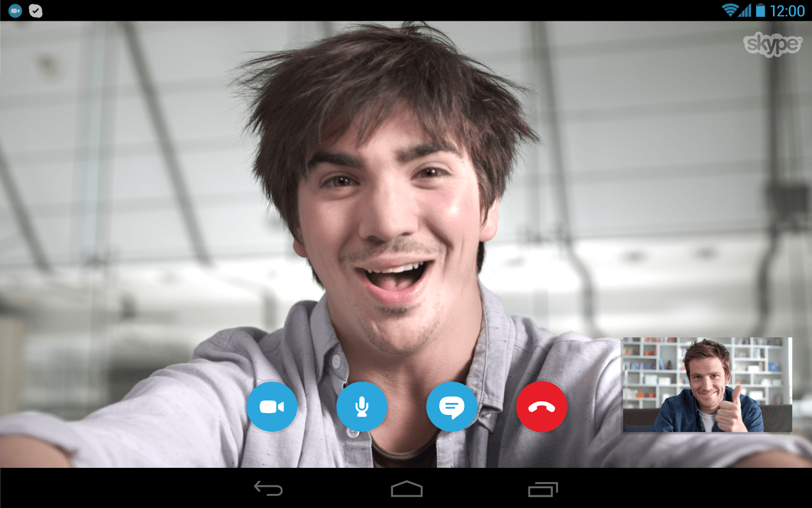This screenshot has height=508, width=812.
Task: Mute the microphone
Action: [x=361, y=406]
